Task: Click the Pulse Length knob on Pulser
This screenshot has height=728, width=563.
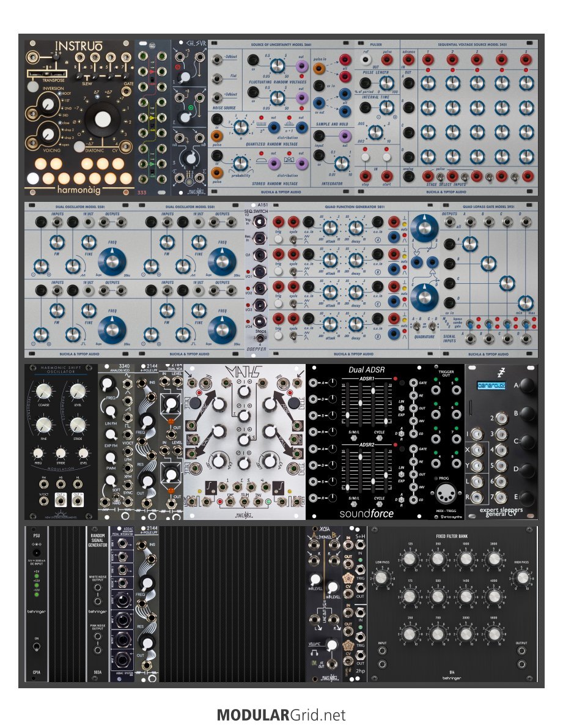Action: [386, 83]
